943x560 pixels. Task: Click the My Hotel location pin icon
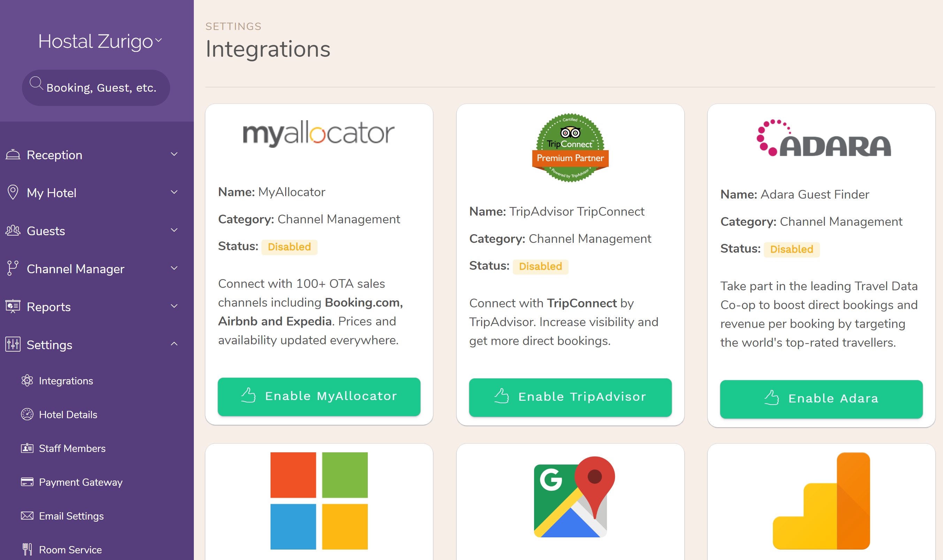13,192
